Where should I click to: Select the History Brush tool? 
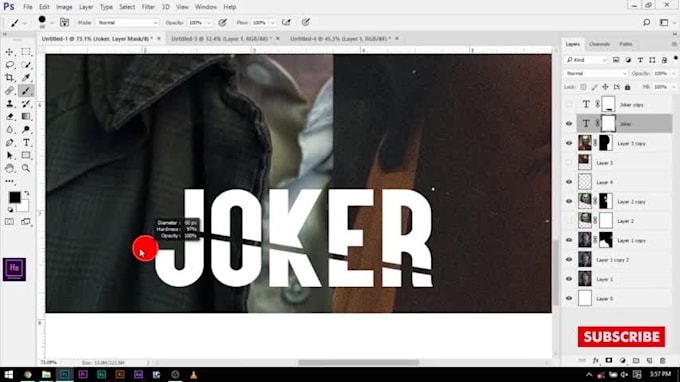coord(26,104)
